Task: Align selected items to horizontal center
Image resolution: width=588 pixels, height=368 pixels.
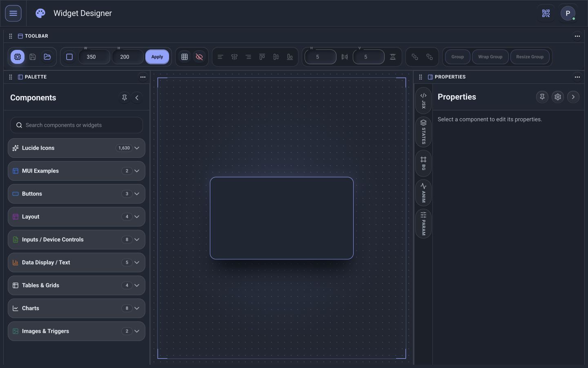Action: click(234, 57)
